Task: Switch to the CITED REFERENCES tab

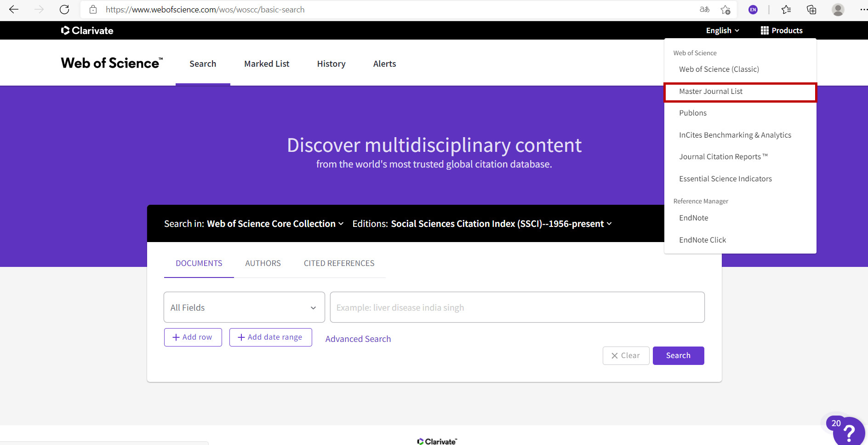Action: pyautogui.click(x=339, y=263)
